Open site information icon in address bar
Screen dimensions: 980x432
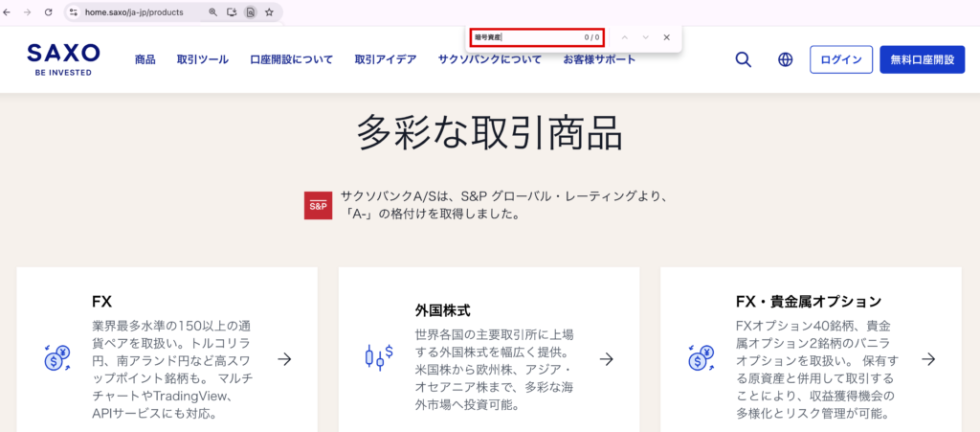(74, 11)
